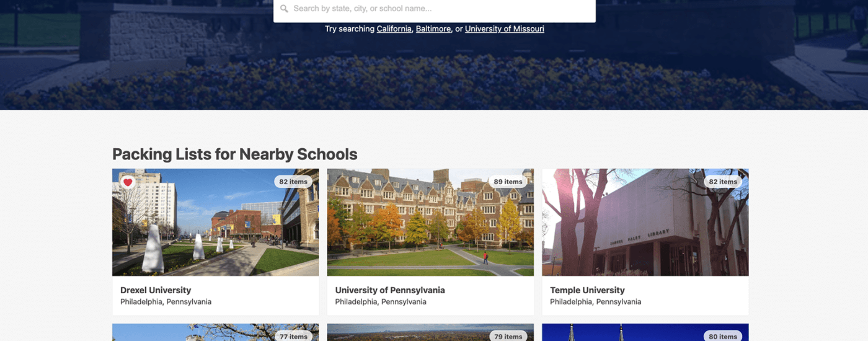
Task: Click the 79 items badge
Action: click(x=508, y=336)
